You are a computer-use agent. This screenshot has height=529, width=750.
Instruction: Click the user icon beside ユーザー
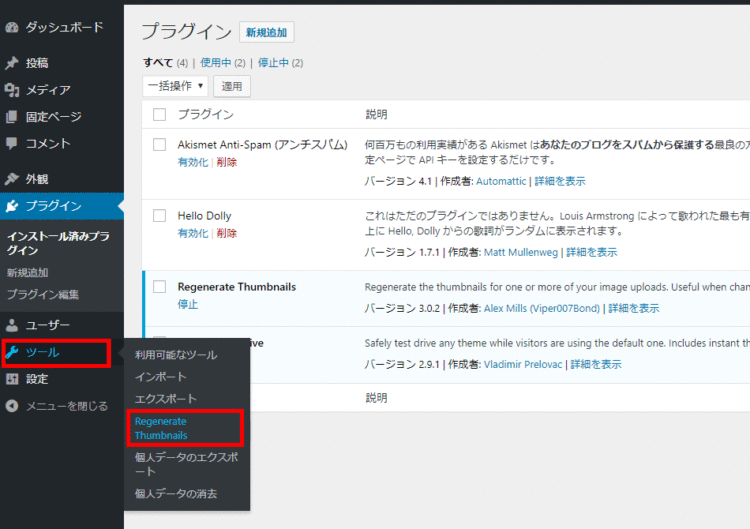[12, 325]
